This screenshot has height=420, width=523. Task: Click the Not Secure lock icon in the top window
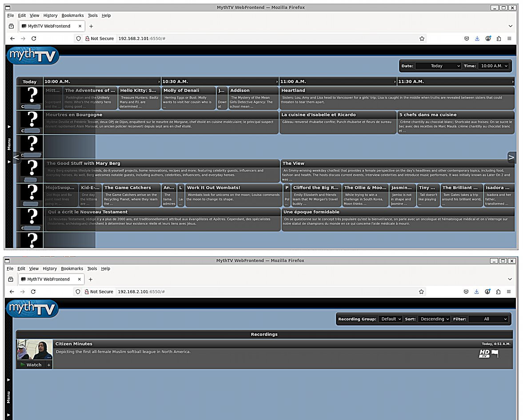[88, 38]
